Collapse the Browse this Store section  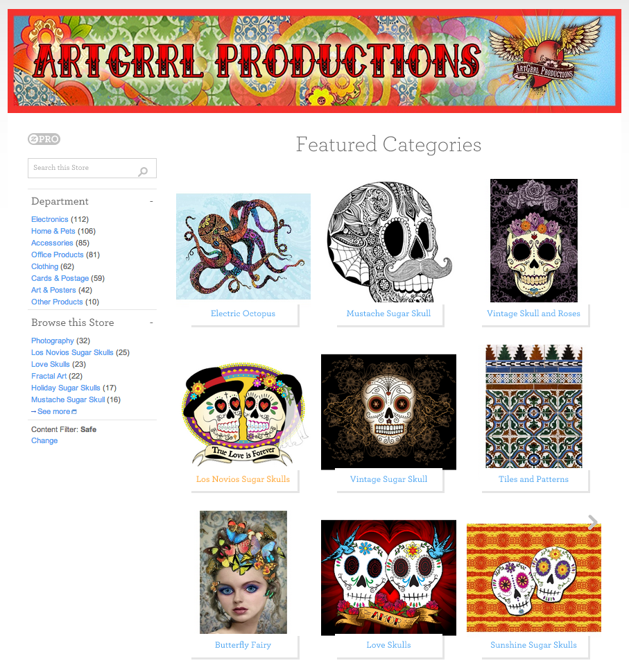click(151, 322)
